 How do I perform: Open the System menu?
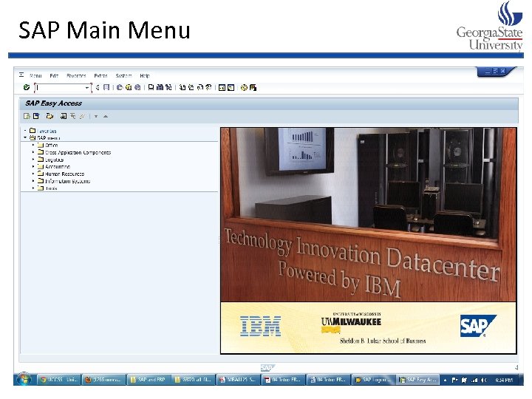pyautogui.click(x=123, y=75)
